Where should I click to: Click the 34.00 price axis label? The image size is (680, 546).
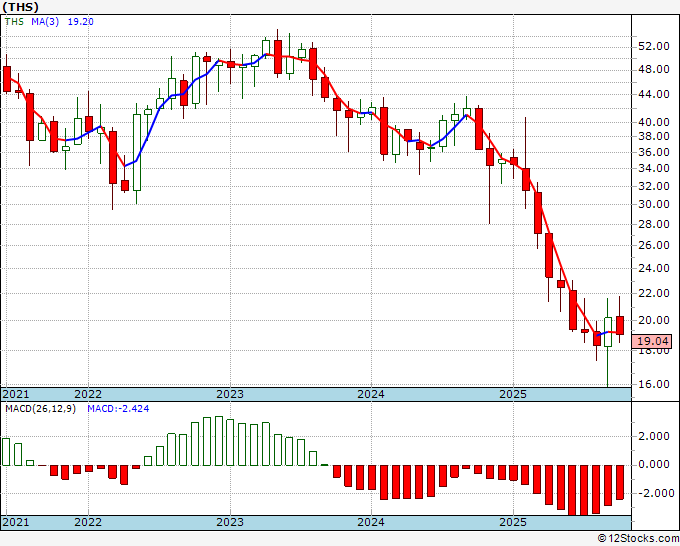pyautogui.click(x=653, y=168)
